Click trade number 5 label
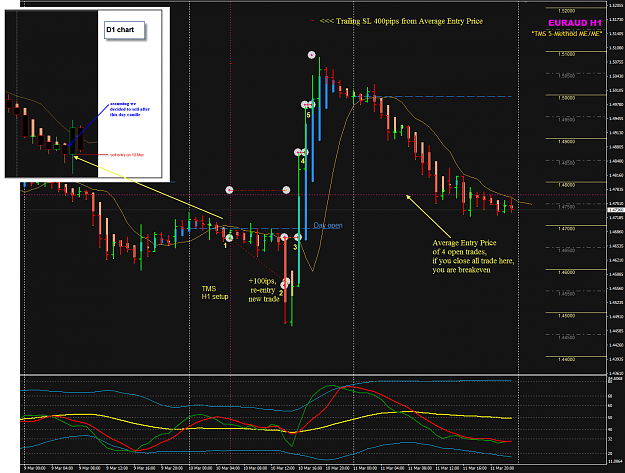625x473 pixels. 309,115
